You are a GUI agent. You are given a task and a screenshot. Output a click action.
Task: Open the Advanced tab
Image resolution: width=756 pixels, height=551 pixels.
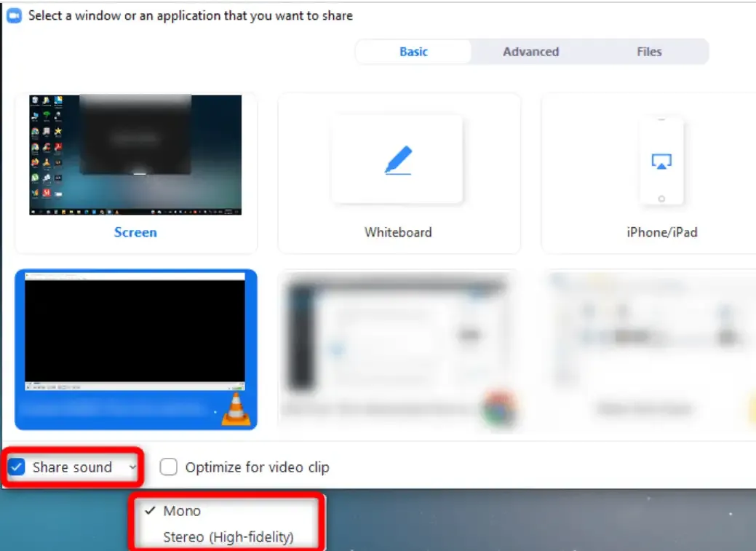[x=531, y=52]
